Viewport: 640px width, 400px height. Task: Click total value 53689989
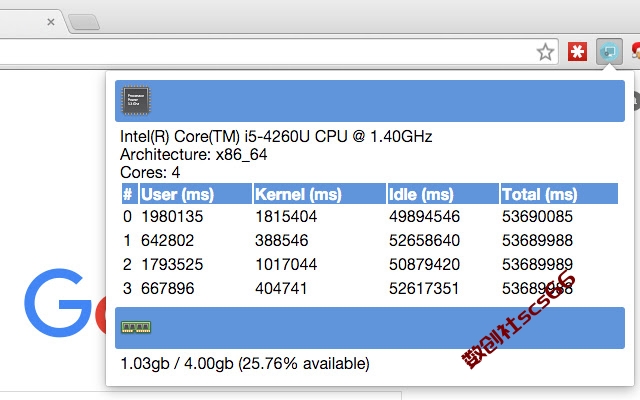click(537, 264)
